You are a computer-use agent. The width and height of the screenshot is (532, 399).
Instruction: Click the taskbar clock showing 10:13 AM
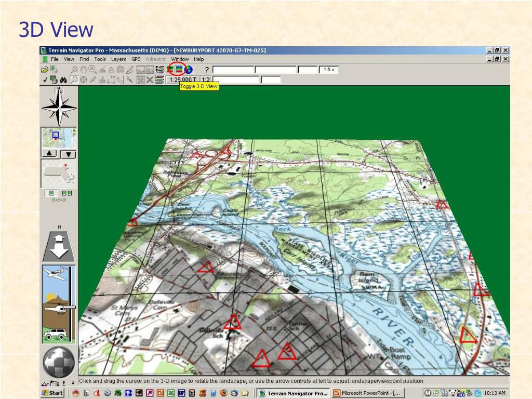pyautogui.click(x=495, y=393)
